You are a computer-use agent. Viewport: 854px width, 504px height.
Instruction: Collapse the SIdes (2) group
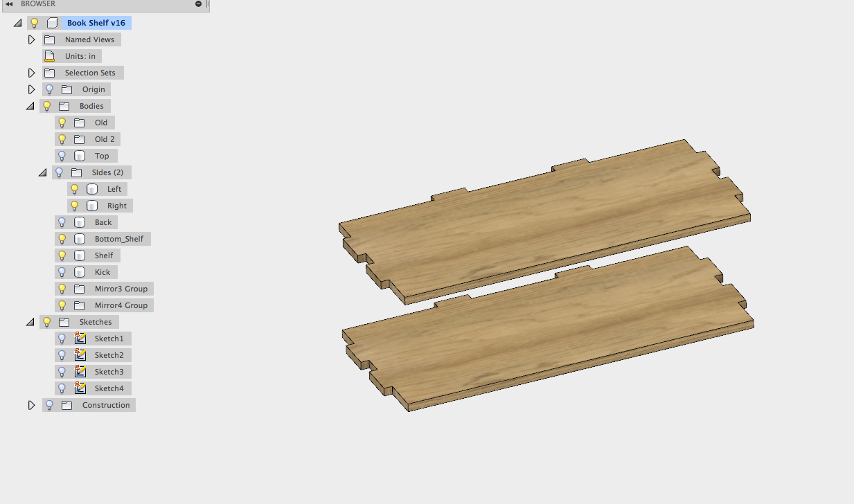pyautogui.click(x=42, y=172)
